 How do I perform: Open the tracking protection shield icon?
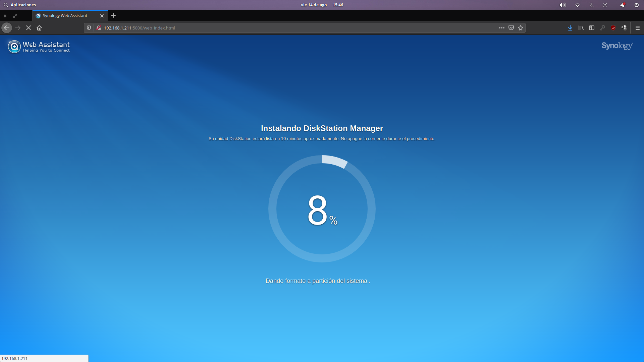point(89,28)
